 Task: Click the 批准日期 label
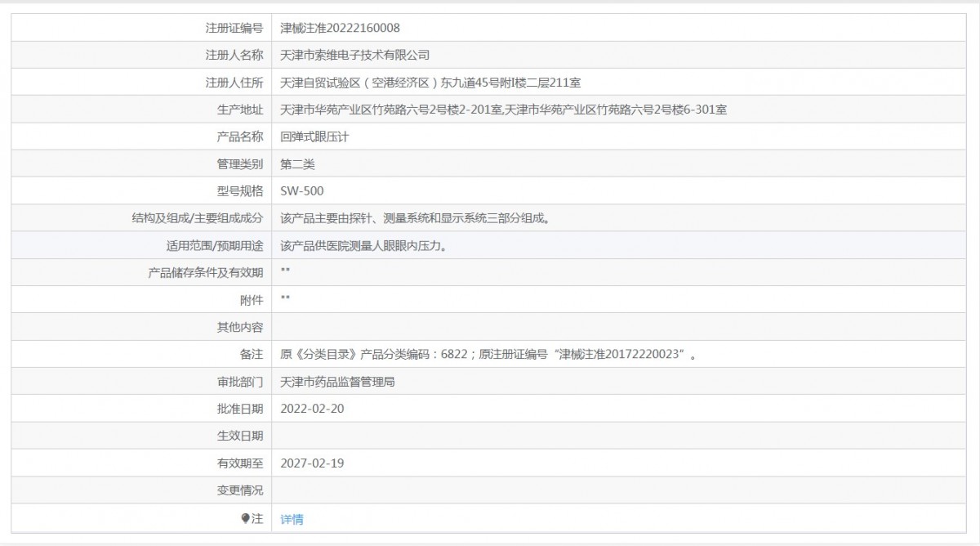tap(239, 409)
